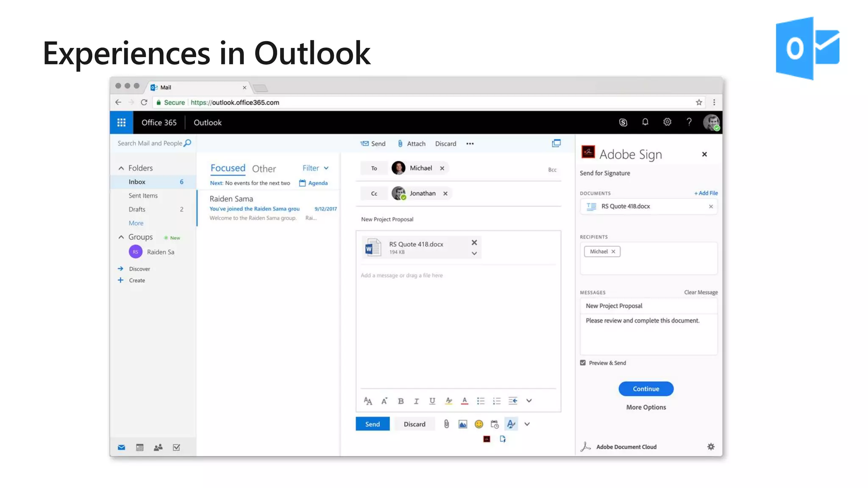Open the Filter dropdown

[x=315, y=168]
